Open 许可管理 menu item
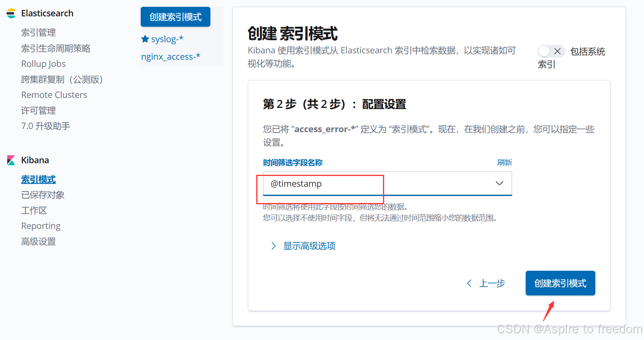Screen dimensions: 644x340 tap(38, 111)
